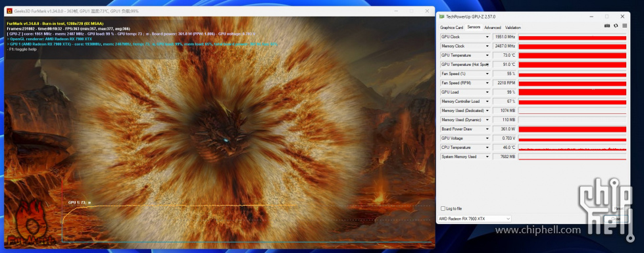Image resolution: width=644 pixels, height=253 pixels.
Task: Enable the Log to file checkbox
Action: 443,209
